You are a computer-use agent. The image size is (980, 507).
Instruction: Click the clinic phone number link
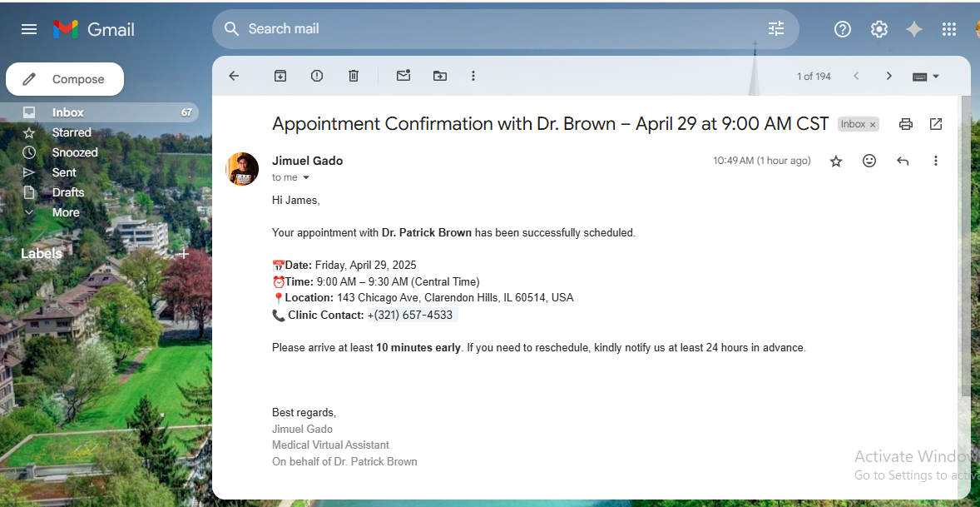(x=410, y=315)
